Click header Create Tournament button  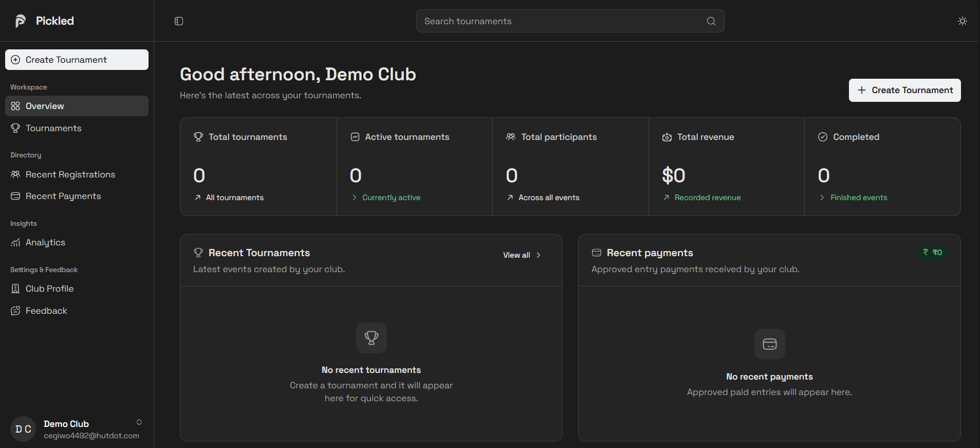tap(905, 90)
